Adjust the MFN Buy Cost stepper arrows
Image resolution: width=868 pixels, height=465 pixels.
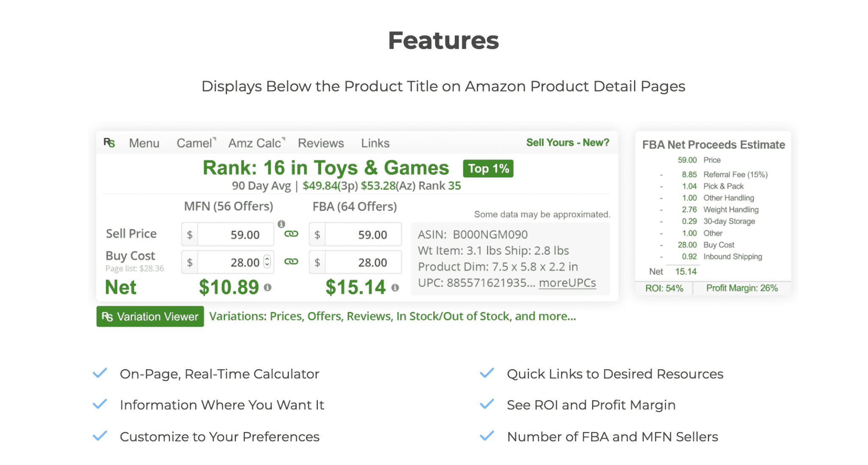point(267,261)
